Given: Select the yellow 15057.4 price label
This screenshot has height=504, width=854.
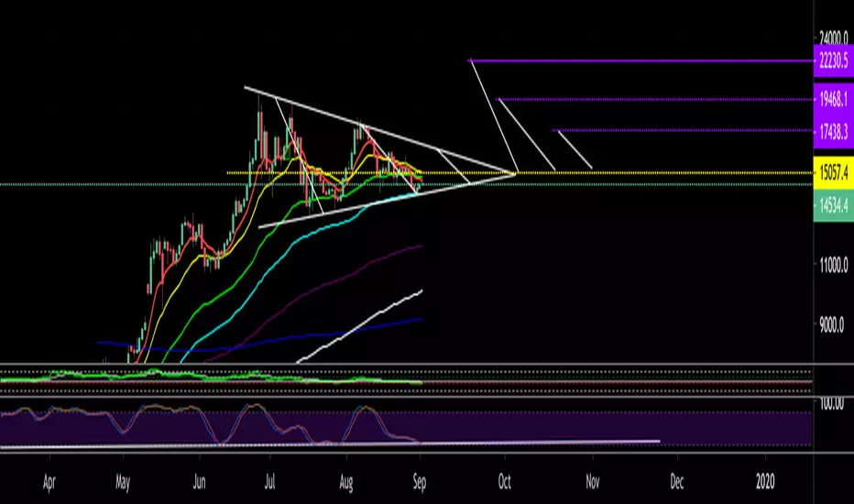Looking at the screenshot, I should [833, 172].
